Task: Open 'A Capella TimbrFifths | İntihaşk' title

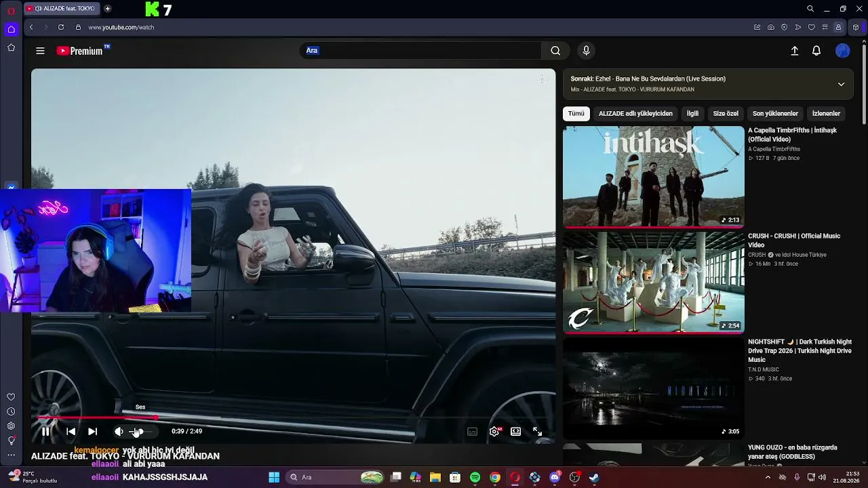Action: coord(792,134)
